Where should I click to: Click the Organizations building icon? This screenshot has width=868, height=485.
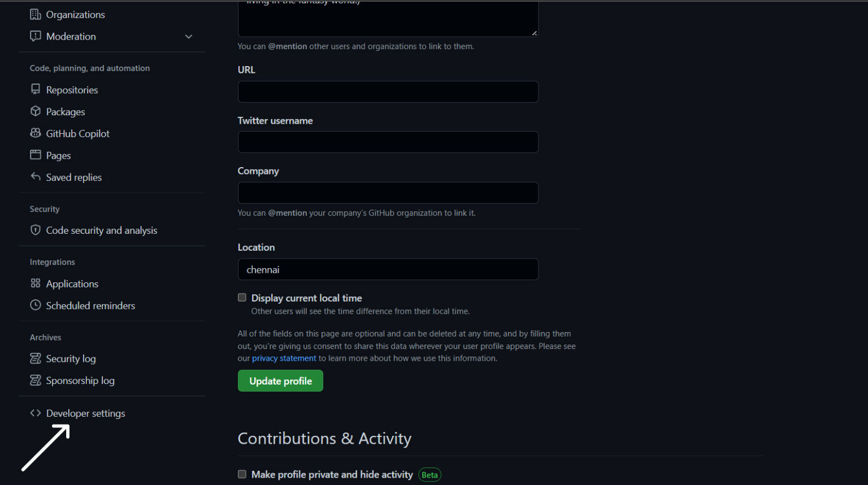[36, 15]
